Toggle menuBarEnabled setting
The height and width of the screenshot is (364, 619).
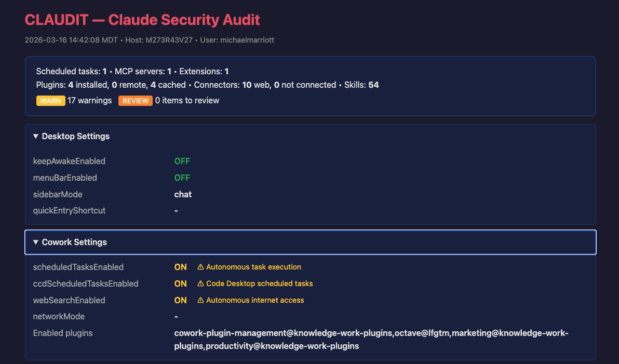pyautogui.click(x=182, y=178)
